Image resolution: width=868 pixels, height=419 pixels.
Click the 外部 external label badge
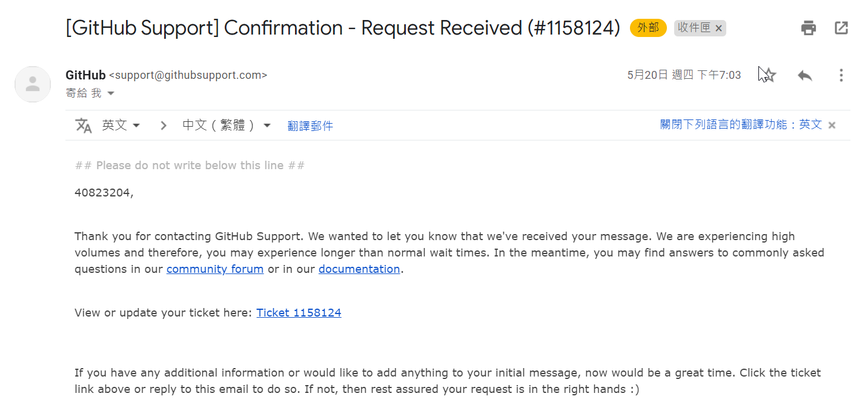coord(648,28)
